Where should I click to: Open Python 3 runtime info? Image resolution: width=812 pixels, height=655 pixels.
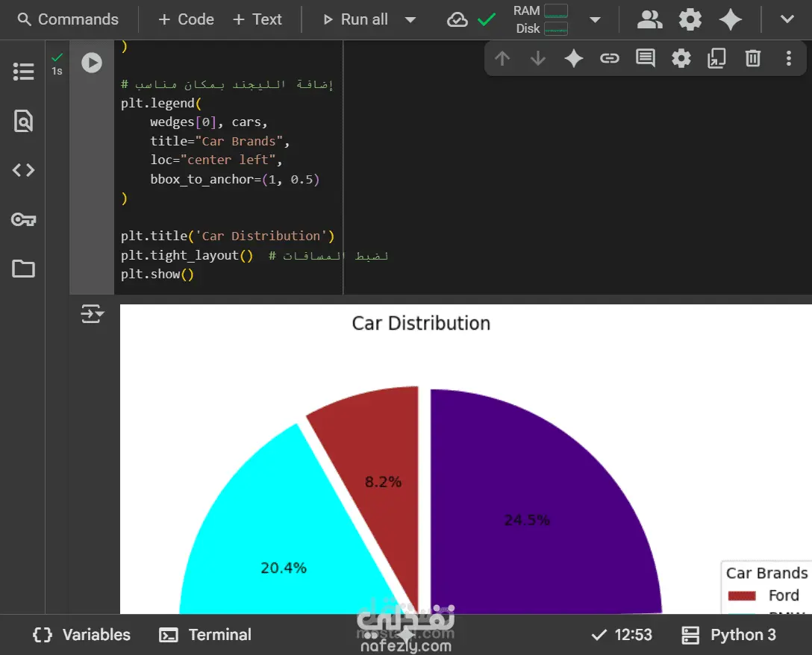728,635
